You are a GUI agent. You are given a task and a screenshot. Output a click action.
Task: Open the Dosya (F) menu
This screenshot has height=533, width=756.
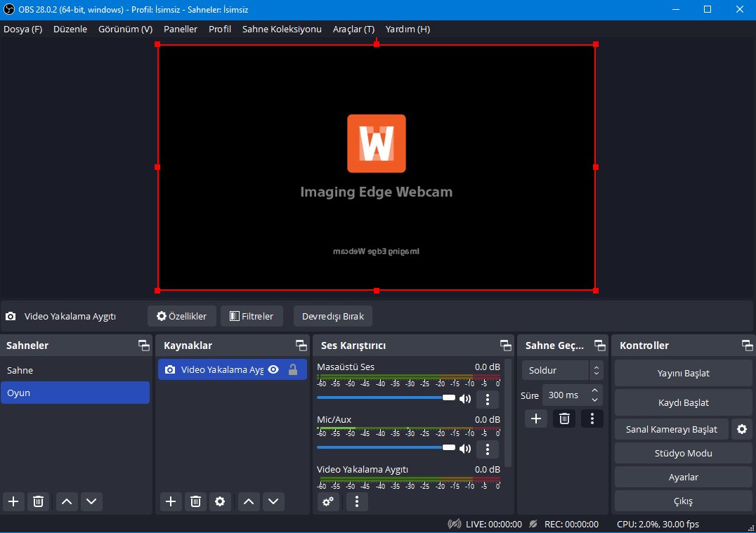[22, 29]
